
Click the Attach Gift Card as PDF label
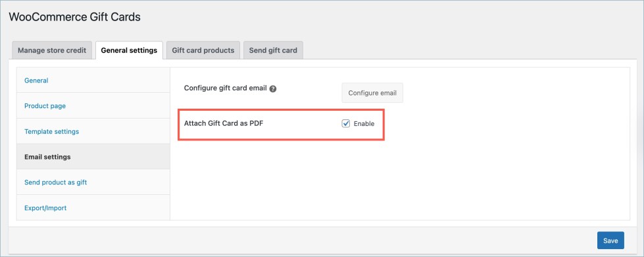pyautogui.click(x=224, y=123)
